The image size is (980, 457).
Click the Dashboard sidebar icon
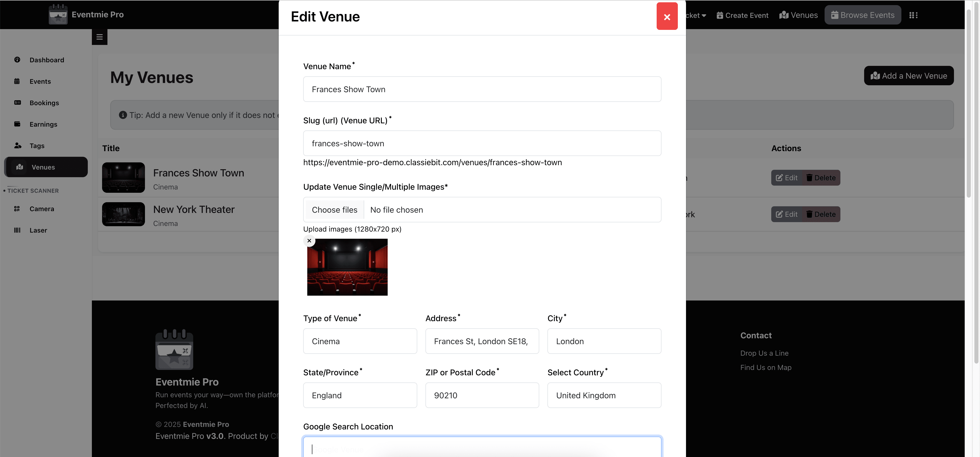[x=17, y=60]
